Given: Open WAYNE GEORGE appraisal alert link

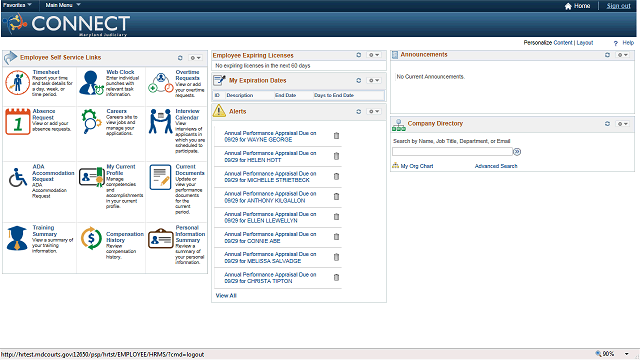Looking at the screenshot, I should tap(270, 136).
